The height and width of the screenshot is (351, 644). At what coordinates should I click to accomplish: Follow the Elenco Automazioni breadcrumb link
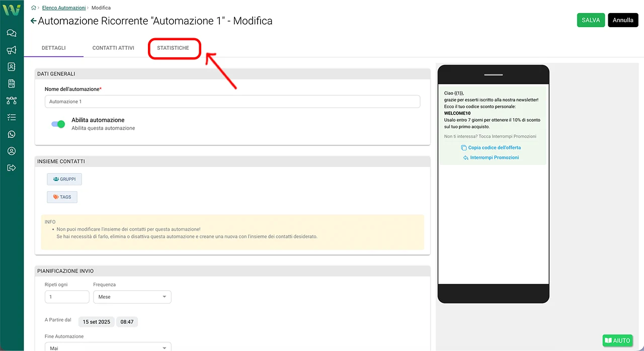62,8
